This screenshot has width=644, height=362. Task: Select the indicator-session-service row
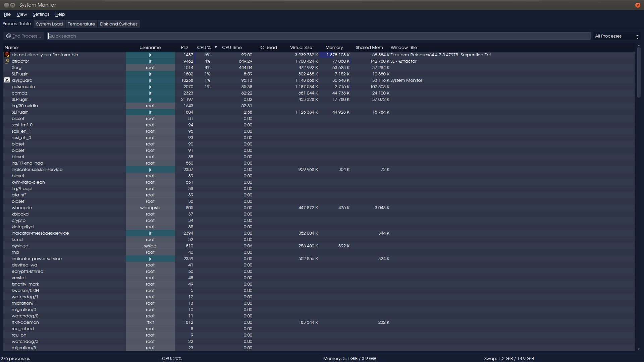(319, 169)
